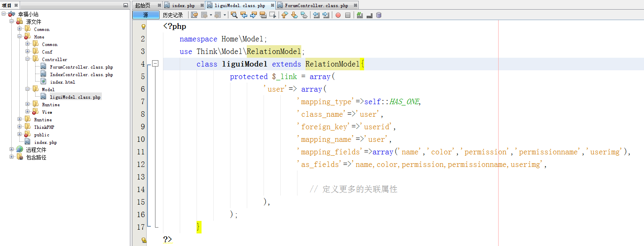Click Find Next Occurrence arrow icon
Screen dimensions: 644x246
click(x=253, y=15)
